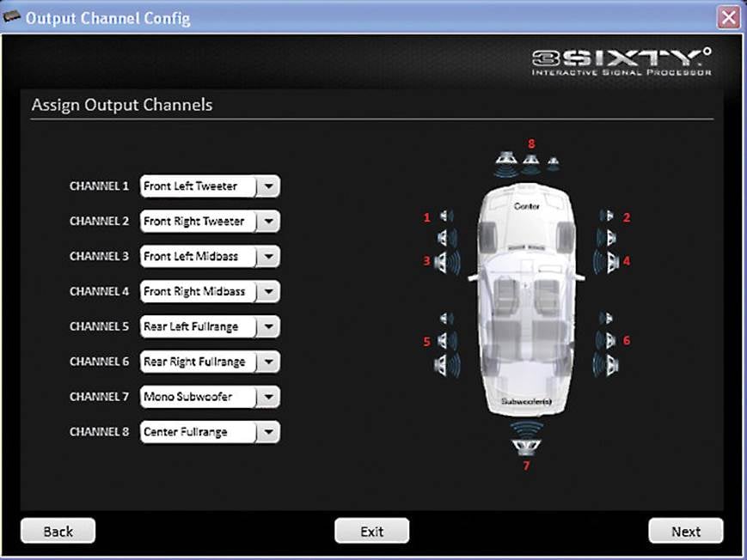Screen dimensions: 747x560
Task: Click the rear right fullrange speaker icon
Action: pos(607,341)
